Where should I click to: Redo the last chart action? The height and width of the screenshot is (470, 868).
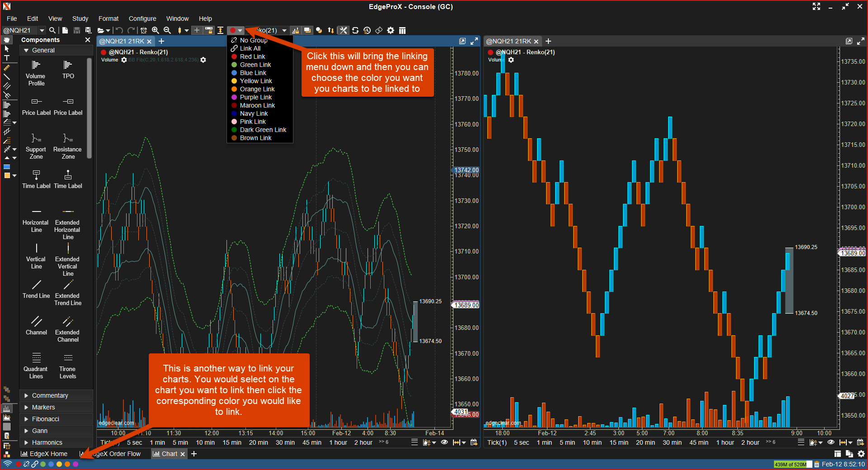(131, 30)
